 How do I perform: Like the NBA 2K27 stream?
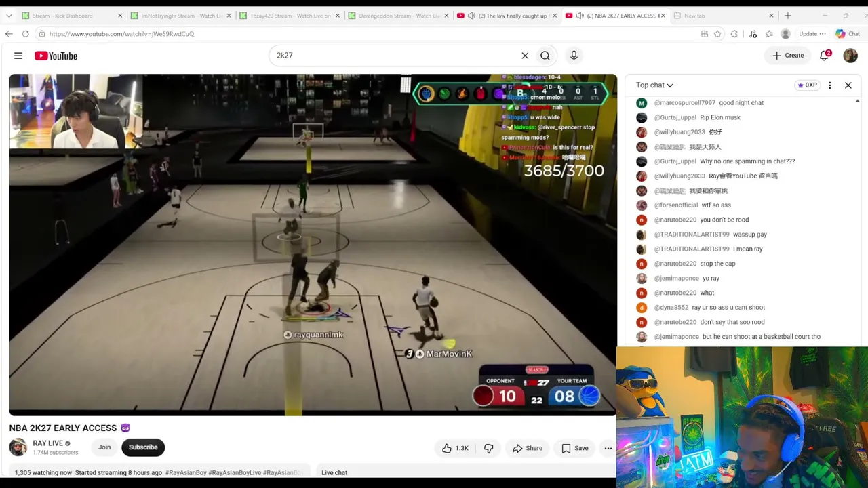tap(455, 448)
